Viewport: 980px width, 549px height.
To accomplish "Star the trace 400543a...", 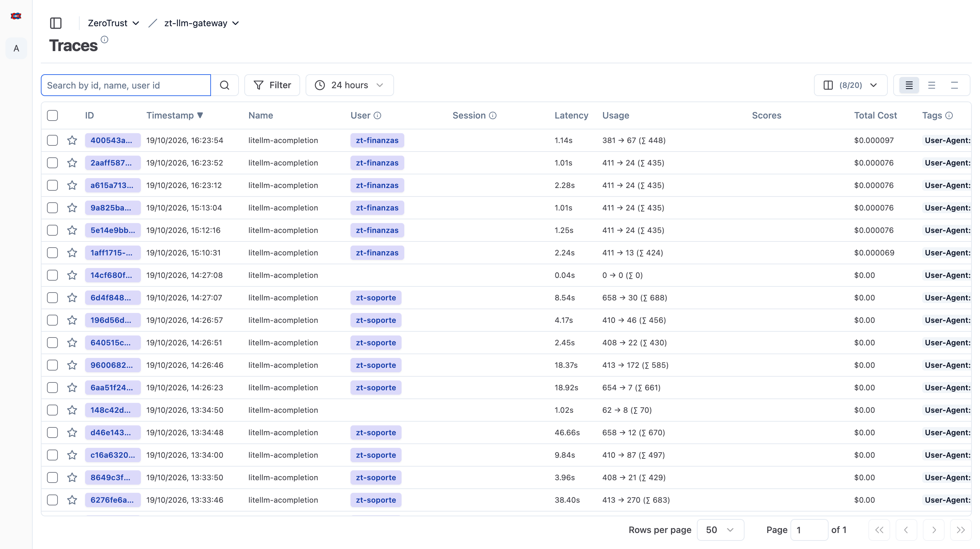I will 72,141.
